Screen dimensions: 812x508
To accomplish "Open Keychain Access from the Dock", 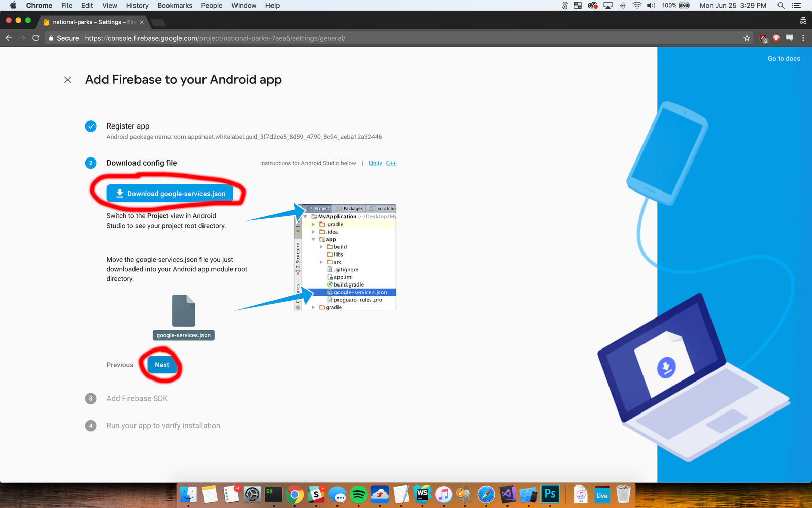I will tap(464, 494).
